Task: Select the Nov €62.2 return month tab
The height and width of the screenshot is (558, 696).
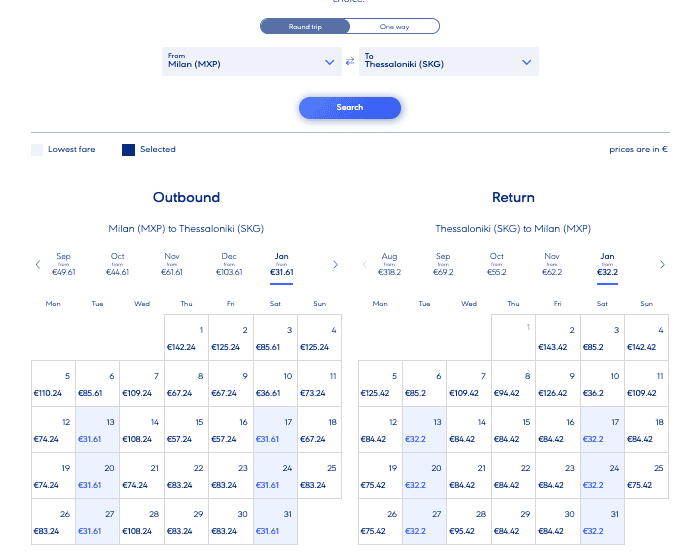Action: [x=552, y=264]
